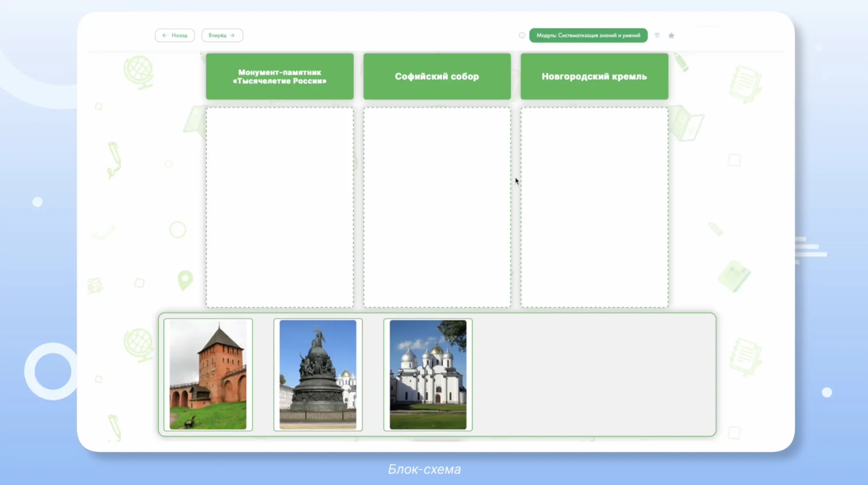Open the Модуль: Систематизация знаний и умений badge
This screenshot has width=868, height=485.
pyautogui.click(x=588, y=35)
